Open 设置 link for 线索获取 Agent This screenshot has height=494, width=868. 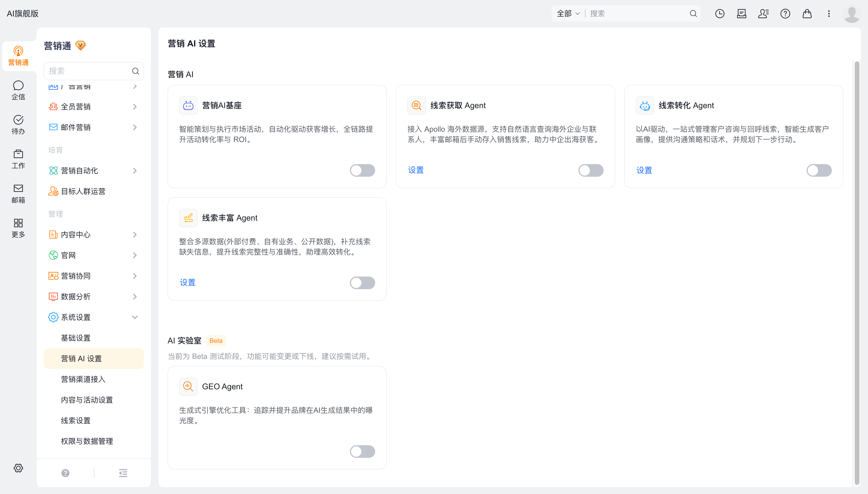tap(416, 170)
